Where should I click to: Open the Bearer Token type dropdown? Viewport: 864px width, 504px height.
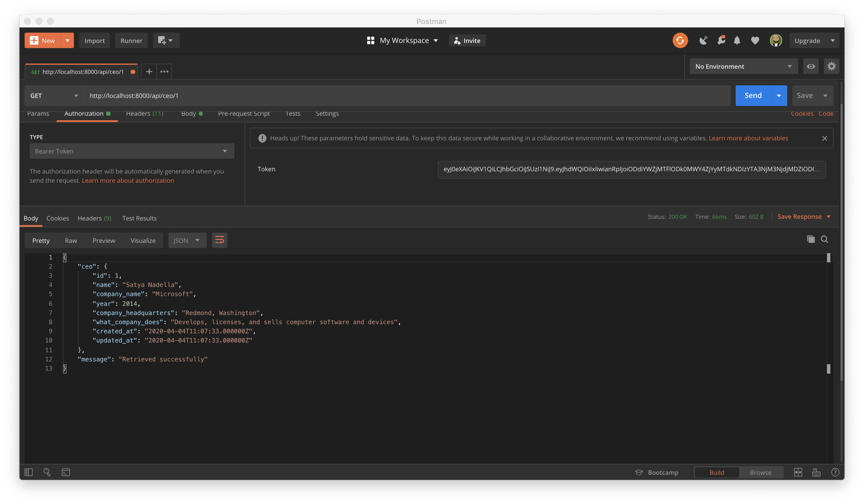pyautogui.click(x=132, y=151)
